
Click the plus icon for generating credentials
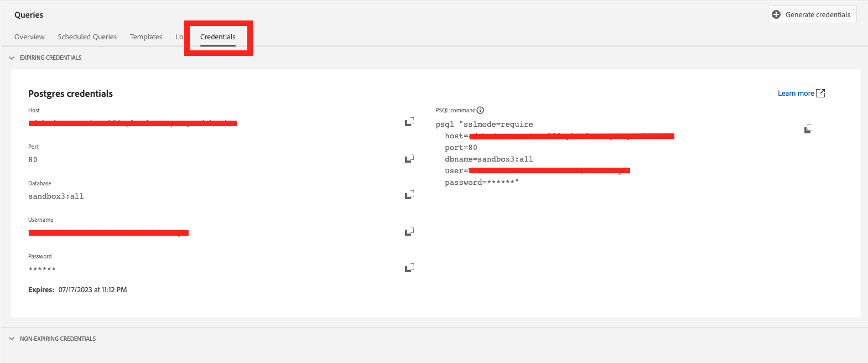coord(776,14)
